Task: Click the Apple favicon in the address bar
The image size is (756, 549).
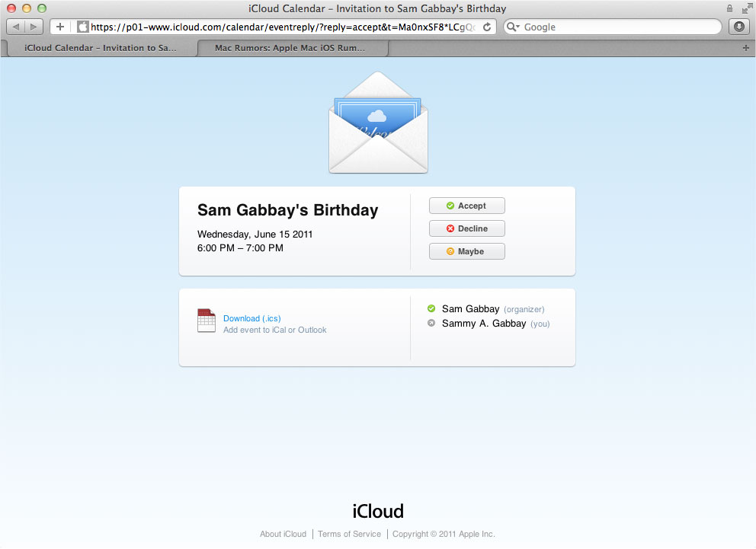Action: coord(83,27)
